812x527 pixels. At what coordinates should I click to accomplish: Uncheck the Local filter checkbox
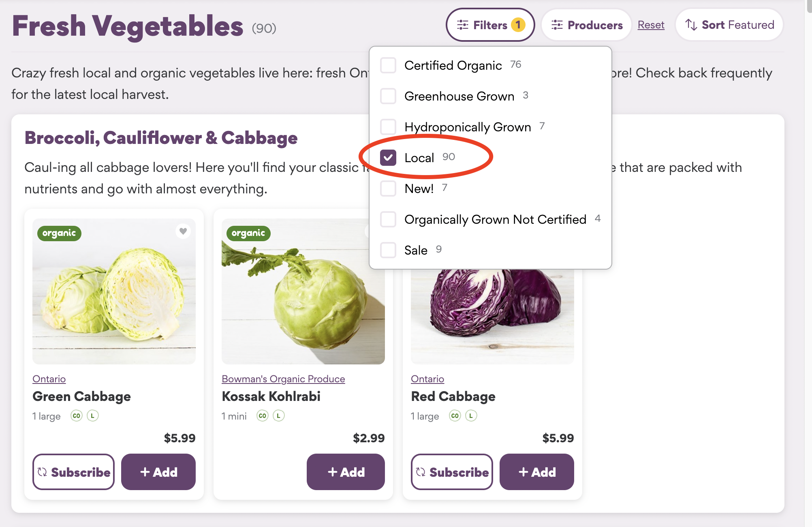point(388,158)
